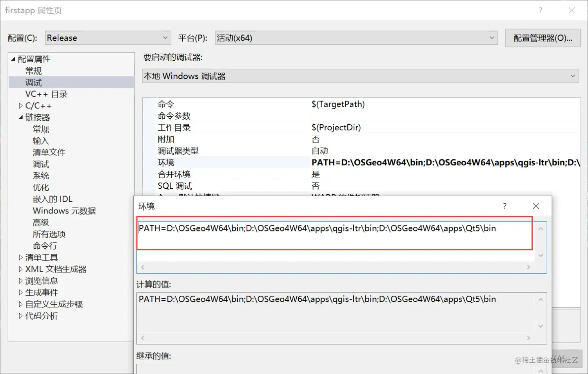Click down arrow of 环境 edit scrollbar

pyautogui.click(x=541, y=255)
